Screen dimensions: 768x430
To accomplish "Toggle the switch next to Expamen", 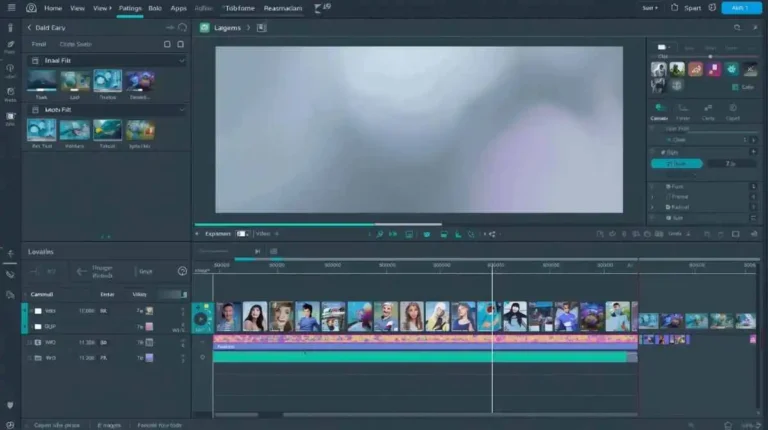I will (242, 234).
